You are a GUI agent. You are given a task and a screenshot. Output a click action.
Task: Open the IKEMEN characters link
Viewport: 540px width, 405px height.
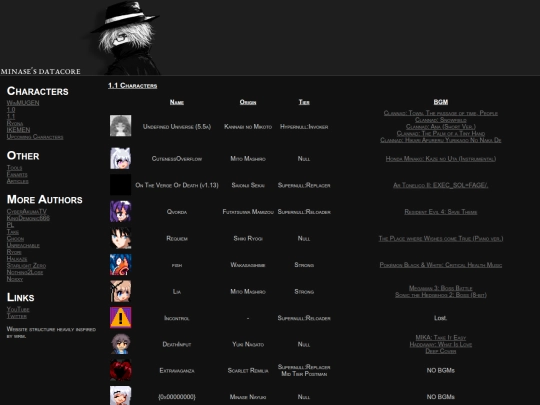click(18, 130)
